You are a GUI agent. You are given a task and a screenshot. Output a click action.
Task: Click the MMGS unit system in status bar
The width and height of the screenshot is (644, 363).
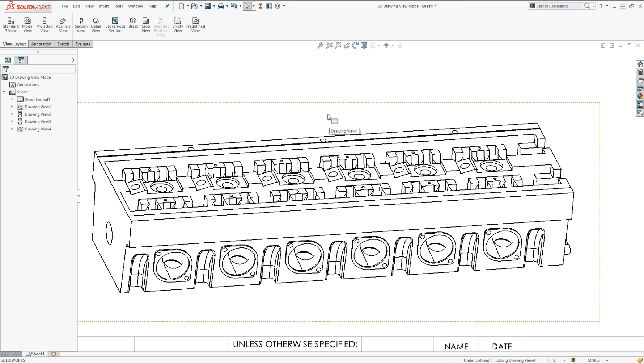594,360
